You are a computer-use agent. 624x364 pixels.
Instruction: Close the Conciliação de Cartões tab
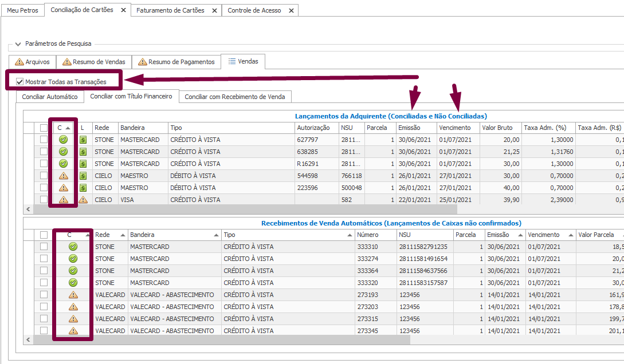click(123, 10)
